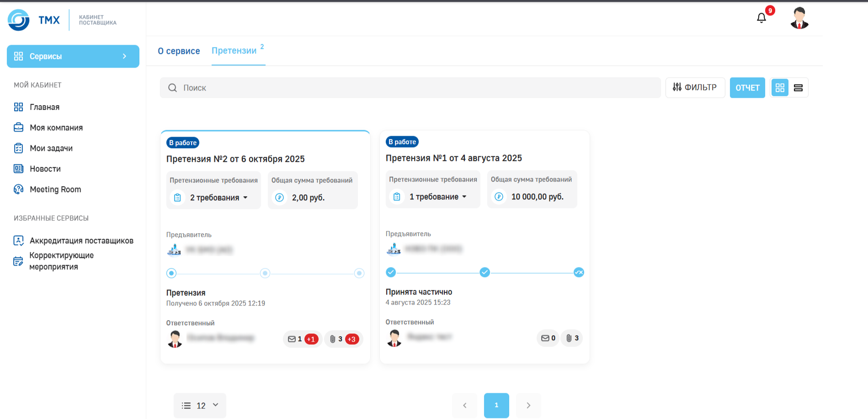
Task: Click first progress step on claim №2
Action: pyautogui.click(x=171, y=274)
